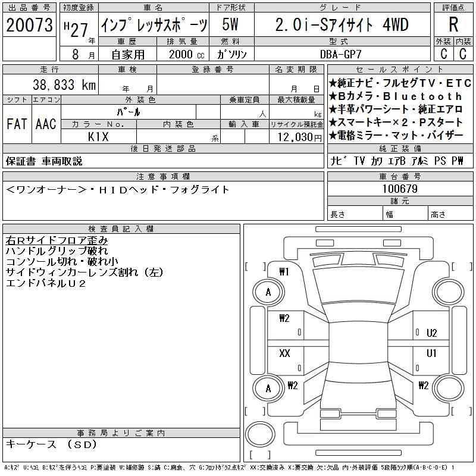This screenshot has height=476, width=476.
Task: Select the model code DBA-GP7
Action: tap(341, 54)
